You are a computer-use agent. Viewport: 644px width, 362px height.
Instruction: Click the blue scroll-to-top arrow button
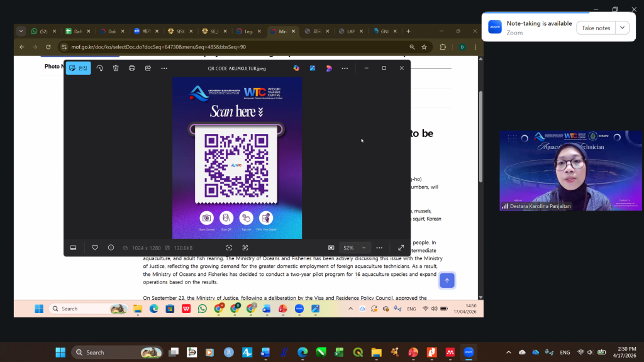coord(447,280)
